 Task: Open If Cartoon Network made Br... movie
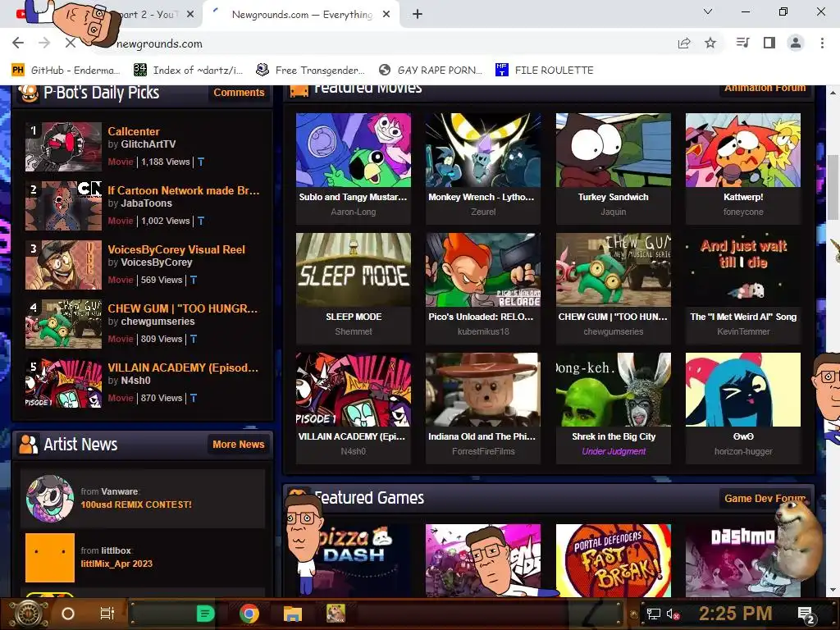pos(183,190)
